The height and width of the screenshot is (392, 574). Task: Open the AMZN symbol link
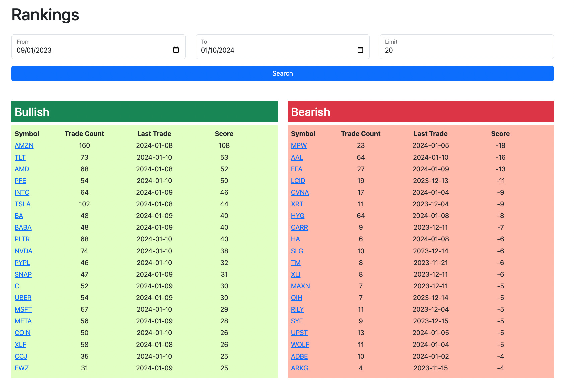[x=24, y=145]
